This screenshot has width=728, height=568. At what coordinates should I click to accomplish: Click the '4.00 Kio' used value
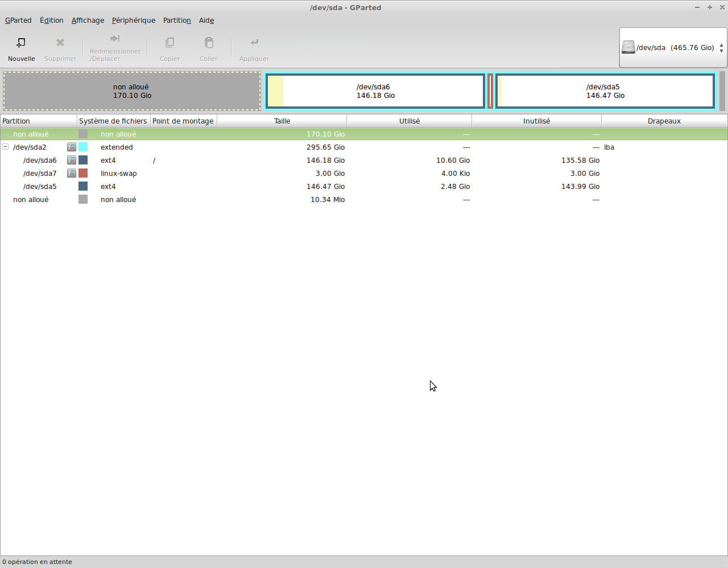click(x=455, y=173)
